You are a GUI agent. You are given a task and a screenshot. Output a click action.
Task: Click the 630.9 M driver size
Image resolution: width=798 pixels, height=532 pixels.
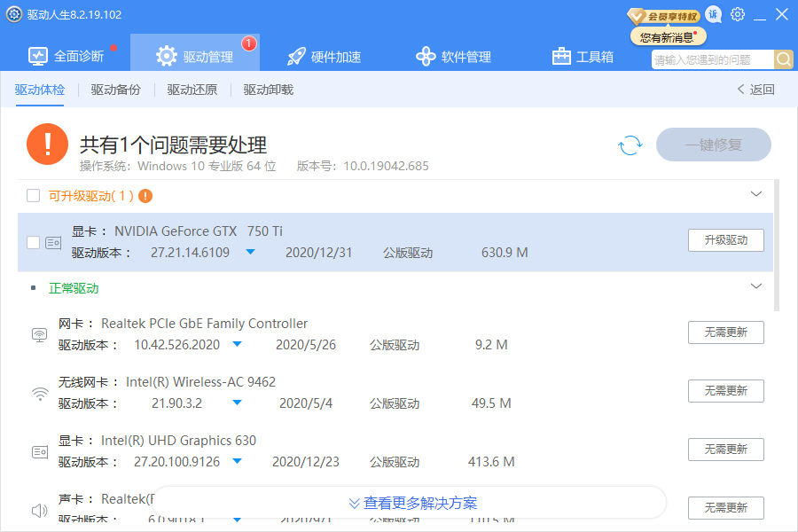[505, 253]
